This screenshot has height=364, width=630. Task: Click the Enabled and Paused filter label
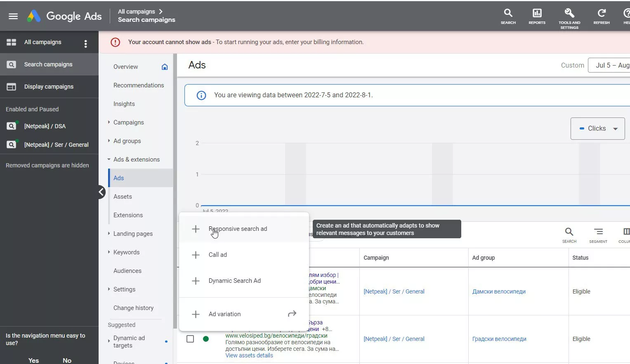[x=32, y=109]
